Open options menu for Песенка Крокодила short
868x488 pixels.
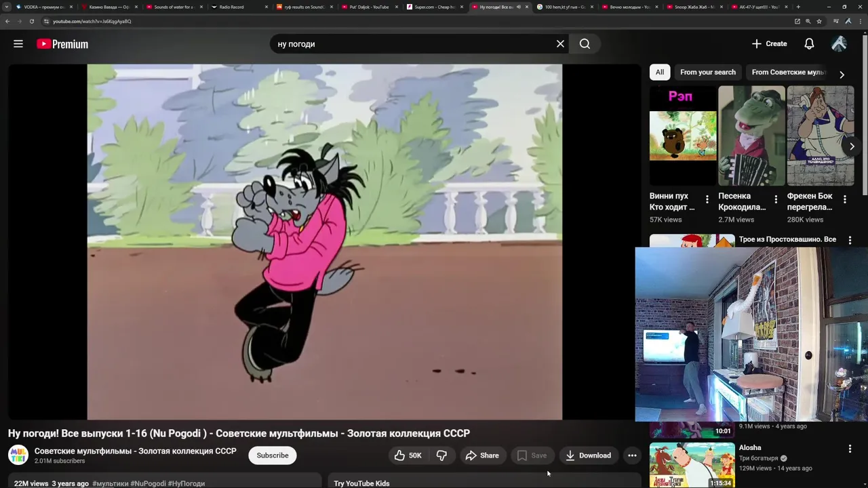[x=776, y=199]
